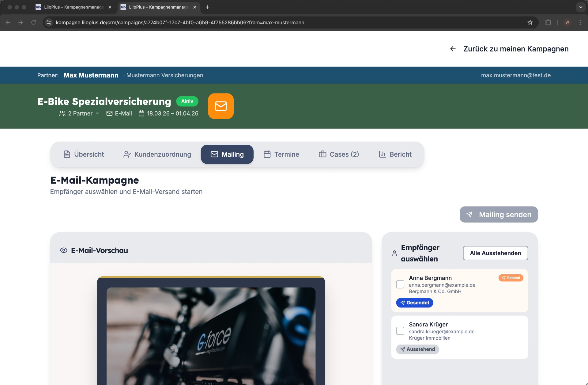This screenshot has width=588, height=385.
Task: Click the bookmark star in the address bar
Action: [x=530, y=22]
